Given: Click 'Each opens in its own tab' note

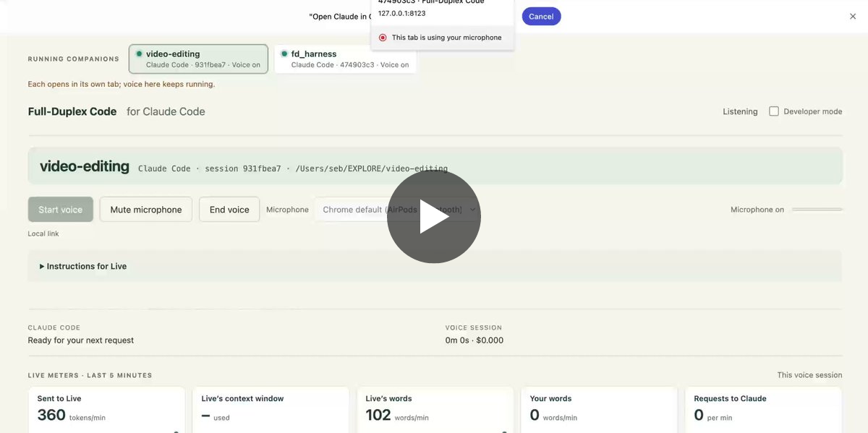Looking at the screenshot, I should (x=122, y=84).
